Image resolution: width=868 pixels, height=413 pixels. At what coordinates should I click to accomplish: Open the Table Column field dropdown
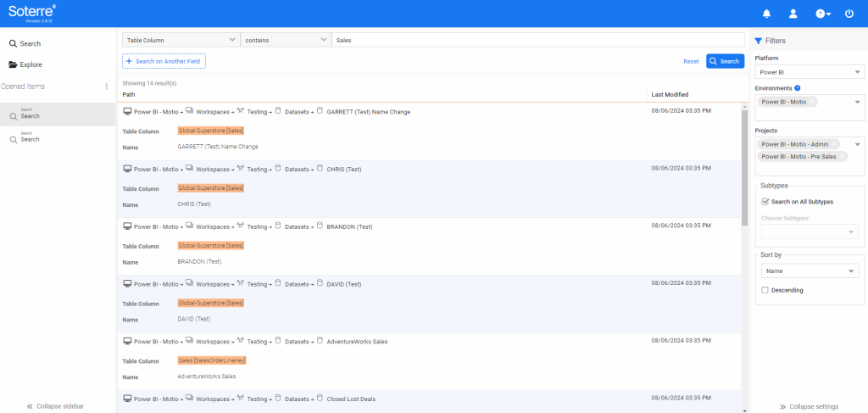point(181,40)
